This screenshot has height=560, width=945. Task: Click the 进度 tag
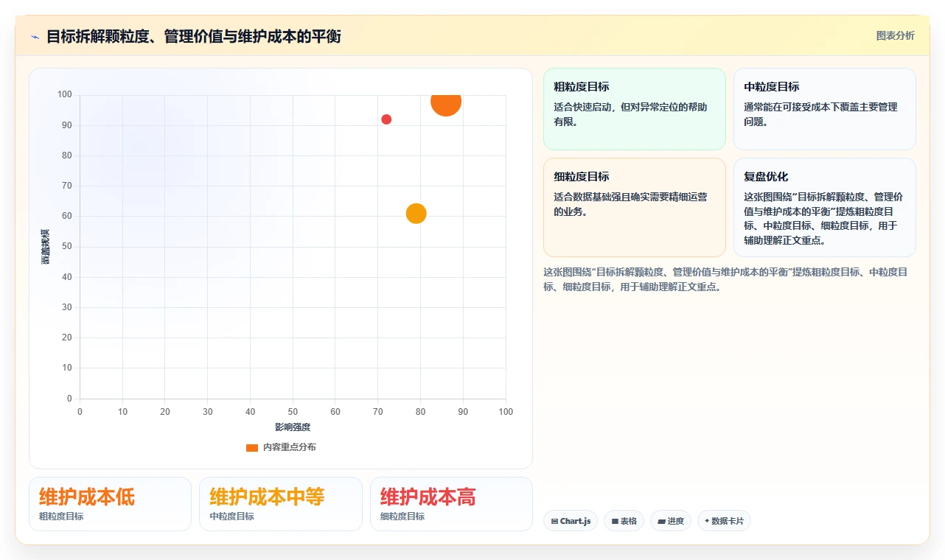pos(671,521)
